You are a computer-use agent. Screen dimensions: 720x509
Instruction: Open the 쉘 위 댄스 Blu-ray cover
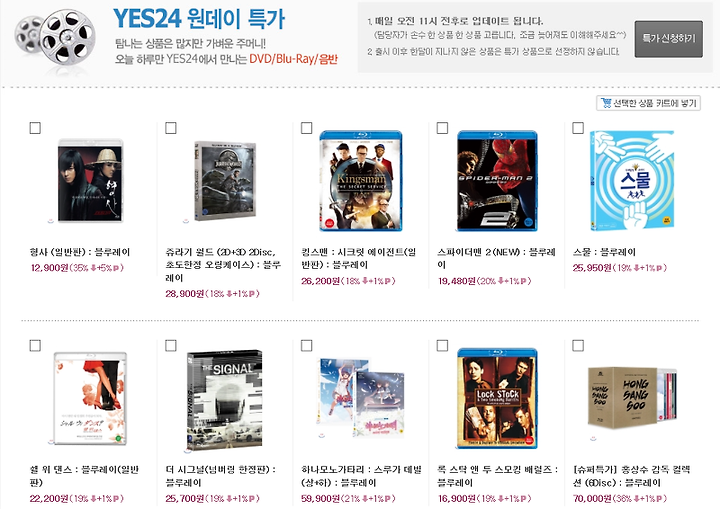pos(90,398)
